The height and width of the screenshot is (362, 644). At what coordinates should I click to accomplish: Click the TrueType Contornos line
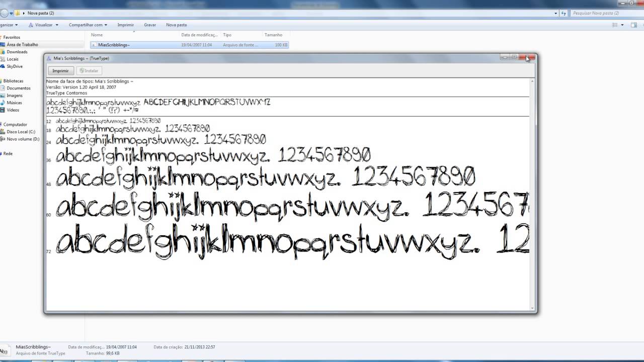[66, 93]
